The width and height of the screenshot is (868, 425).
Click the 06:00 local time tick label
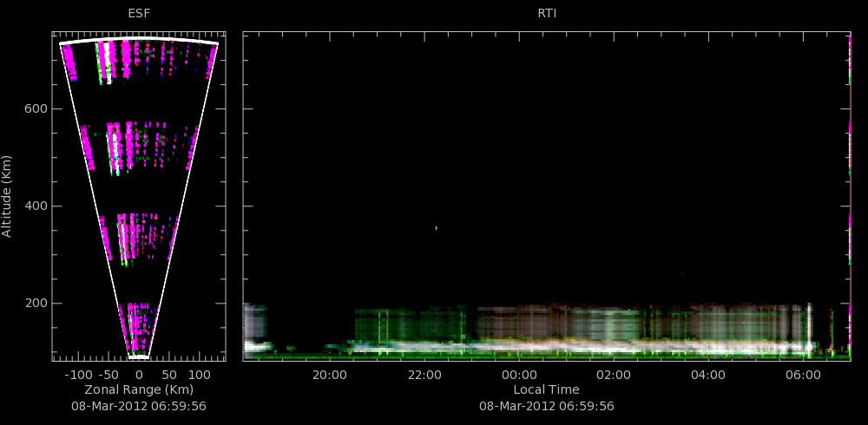(803, 376)
